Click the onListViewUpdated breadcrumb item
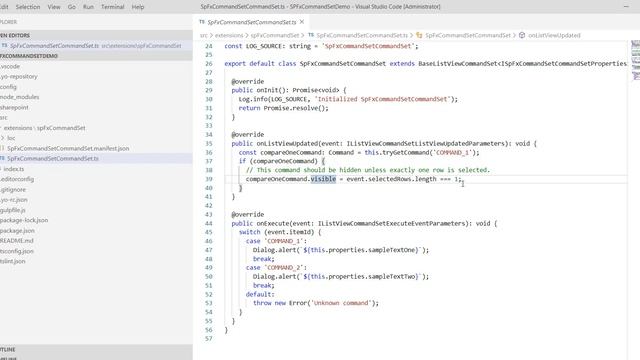The width and height of the screenshot is (640, 360). coord(554,36)
